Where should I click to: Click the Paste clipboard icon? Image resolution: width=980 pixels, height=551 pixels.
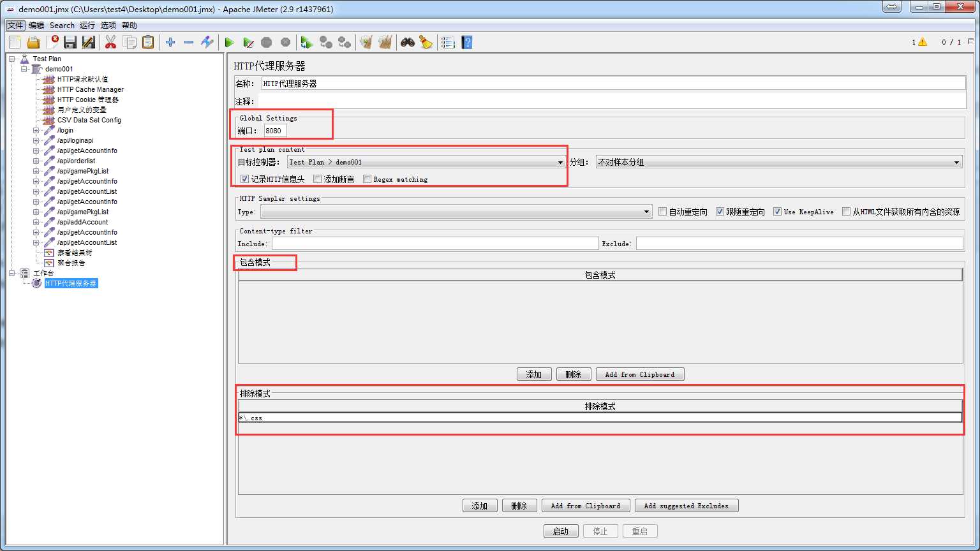148,42
